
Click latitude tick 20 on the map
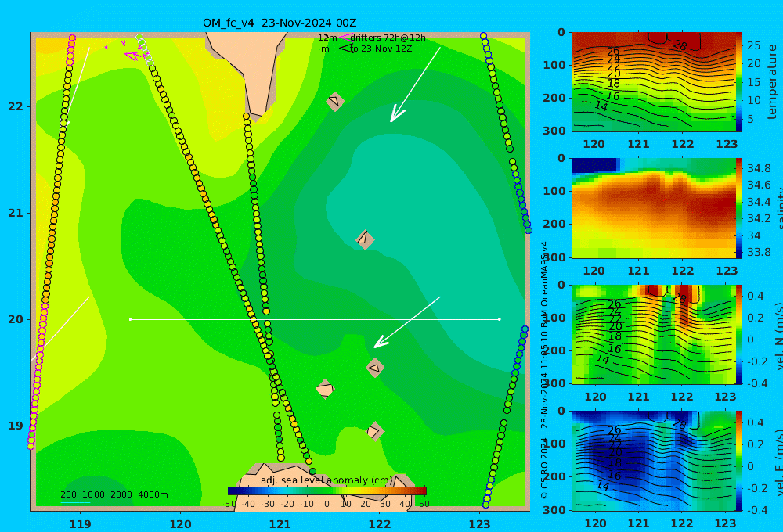point(16,319)
